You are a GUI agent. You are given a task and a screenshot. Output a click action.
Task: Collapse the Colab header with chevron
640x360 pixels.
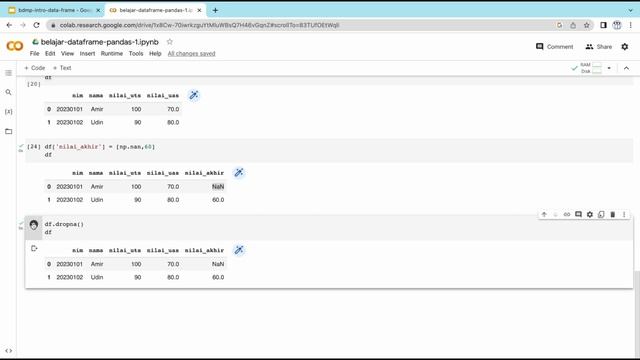tap(626, 68)
